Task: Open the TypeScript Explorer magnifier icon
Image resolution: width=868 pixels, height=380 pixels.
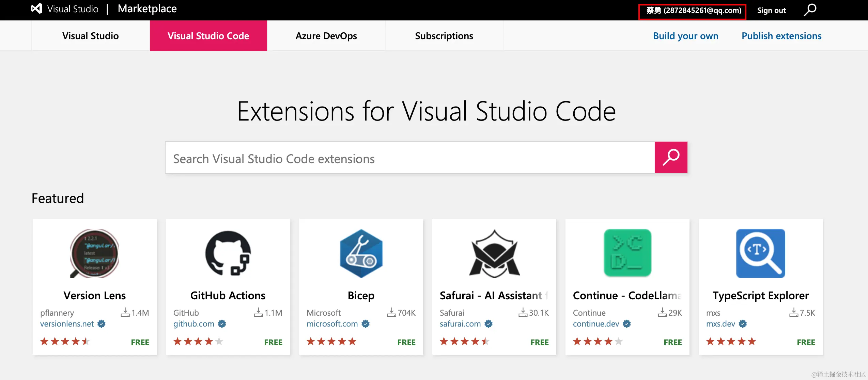Action: click(761, 253)
